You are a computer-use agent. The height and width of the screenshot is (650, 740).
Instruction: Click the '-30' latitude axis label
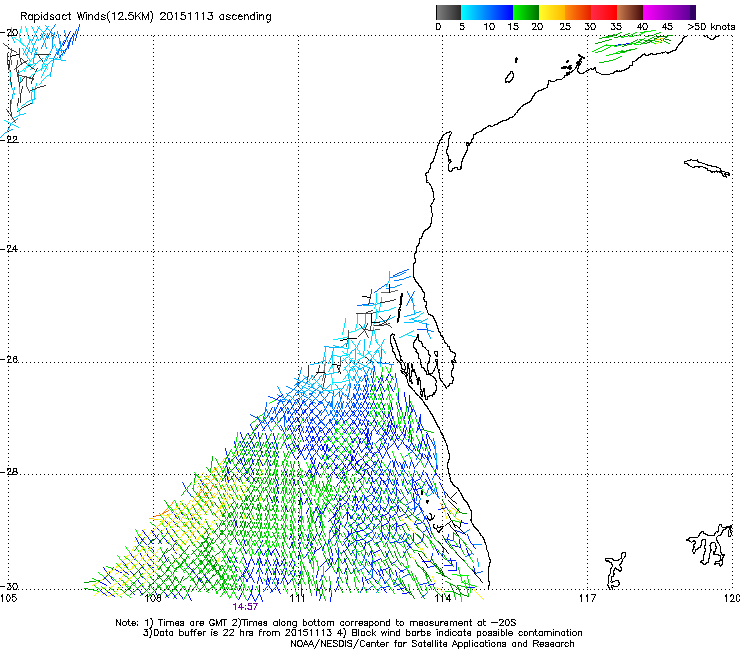tap(10, 586)
